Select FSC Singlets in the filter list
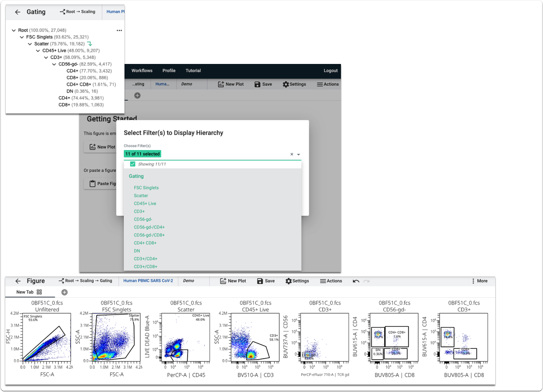This screenshot has width=543, height=392. pyautogui.click(x=146, y=188)
